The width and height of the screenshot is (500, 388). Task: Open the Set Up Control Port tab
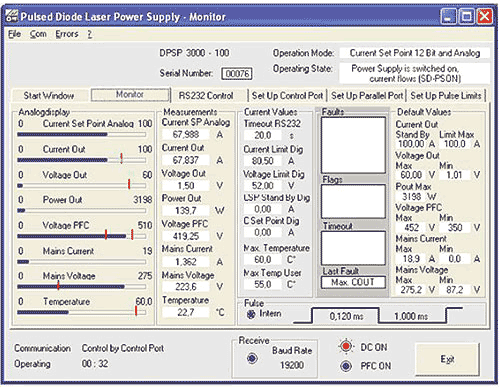(287, 96)
